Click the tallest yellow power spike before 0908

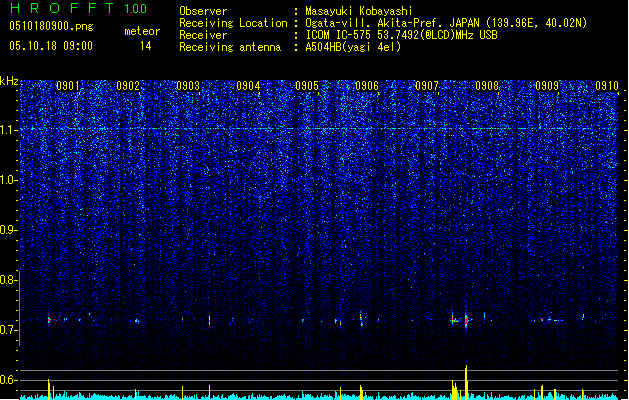coord(466,382)
